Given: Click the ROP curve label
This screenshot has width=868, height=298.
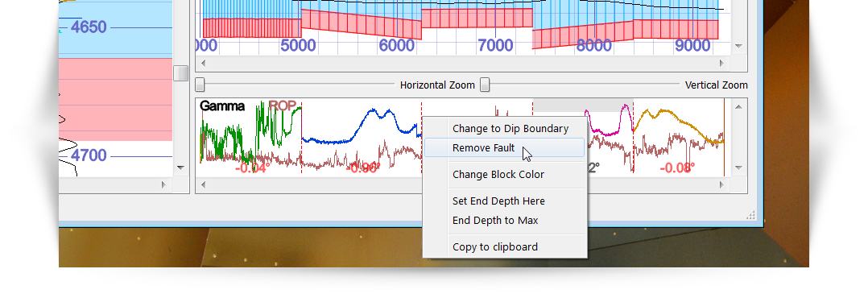Looking at the screenshot, I should coord(283,106).
